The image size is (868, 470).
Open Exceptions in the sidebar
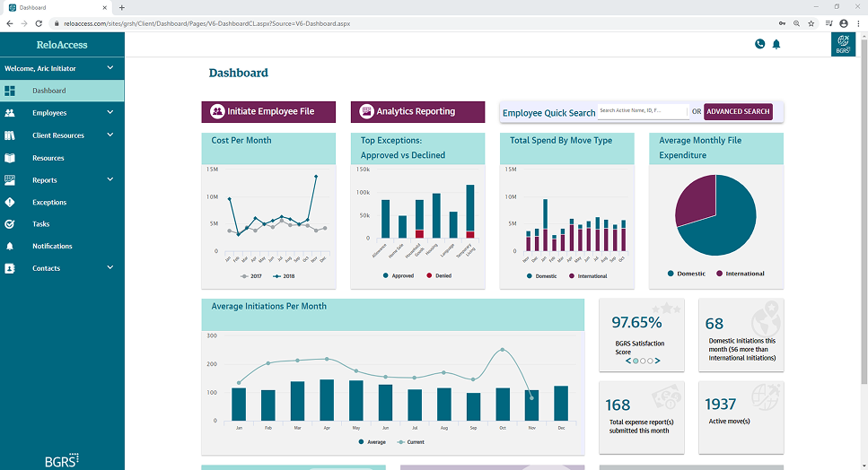pos(62,203)
